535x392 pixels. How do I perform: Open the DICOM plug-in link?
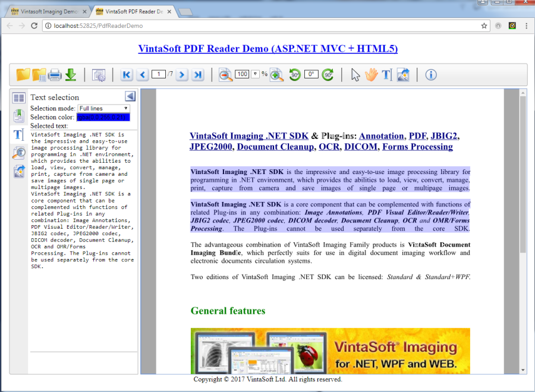coord(361,147)
